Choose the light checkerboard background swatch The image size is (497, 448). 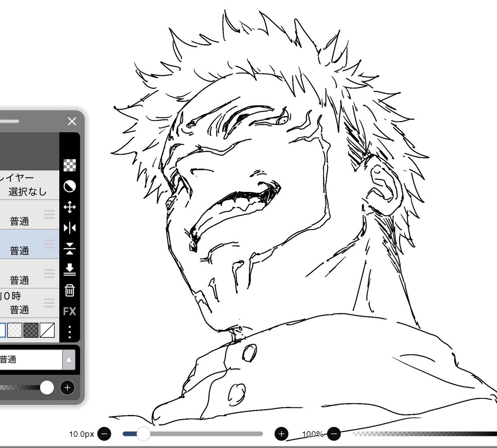tap(14, 330)
